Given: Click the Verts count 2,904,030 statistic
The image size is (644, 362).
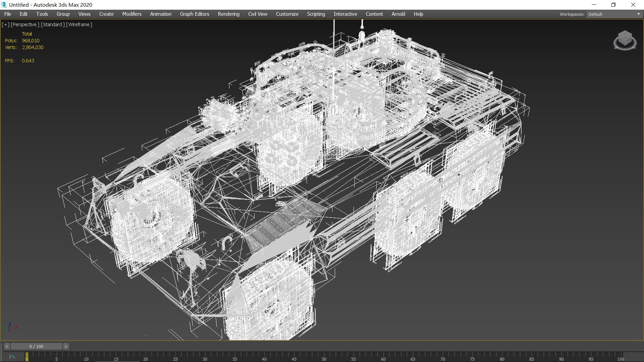Looking at the screenshot, I should (x=33, y=47).
